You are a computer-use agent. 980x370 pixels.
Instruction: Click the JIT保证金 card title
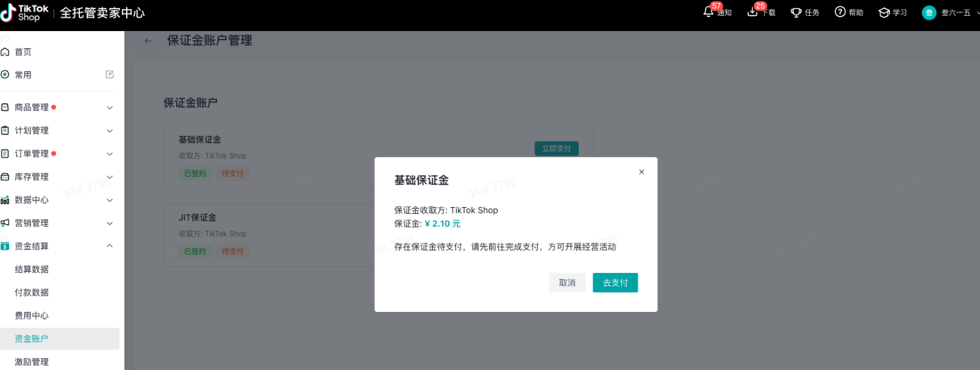click(x=197, y=218)
